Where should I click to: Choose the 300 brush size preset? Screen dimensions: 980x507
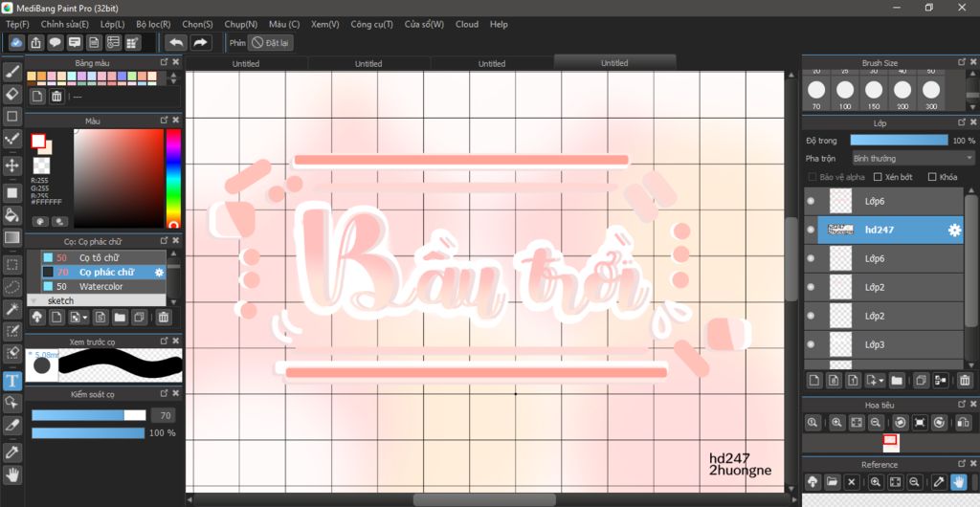coord(931,95)
